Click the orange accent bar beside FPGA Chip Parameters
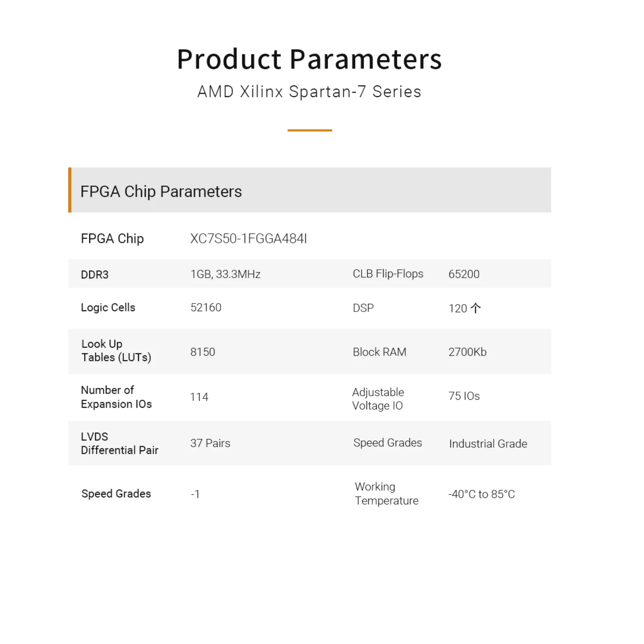Viewport: 644px width, 644px height. click(x=70, y=190)
